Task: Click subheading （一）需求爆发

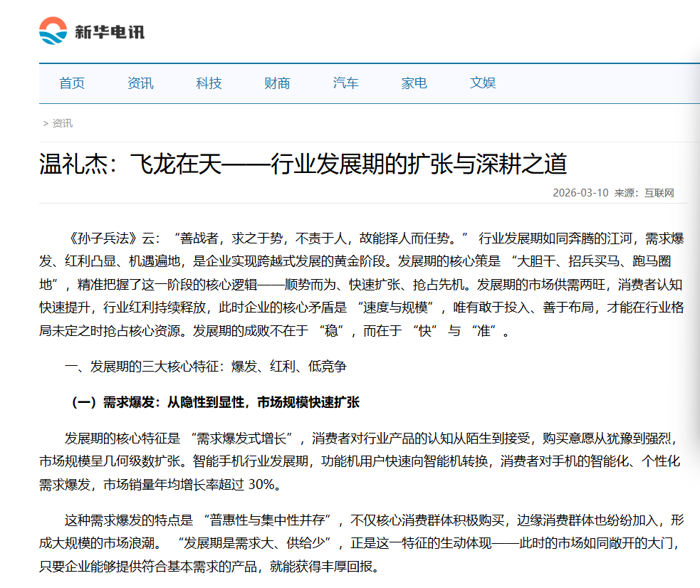Action: [x=214, y=401]
